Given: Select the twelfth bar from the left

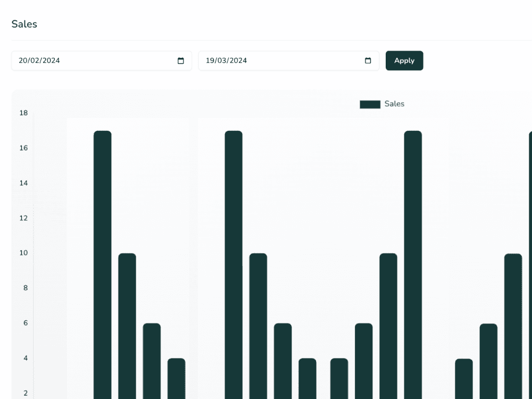Looking at the screenshot, I should click(413, 266).
